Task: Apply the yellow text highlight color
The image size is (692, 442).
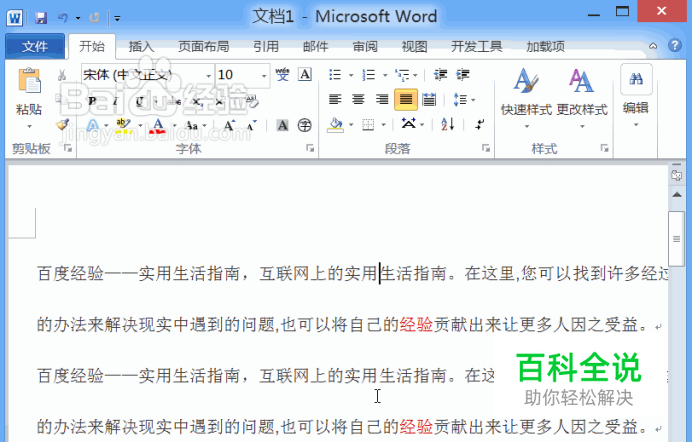Action: tap(123, 126)
